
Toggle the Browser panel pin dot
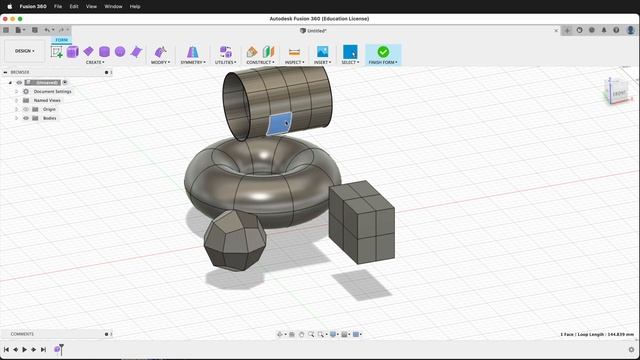[x=107, y=72]
